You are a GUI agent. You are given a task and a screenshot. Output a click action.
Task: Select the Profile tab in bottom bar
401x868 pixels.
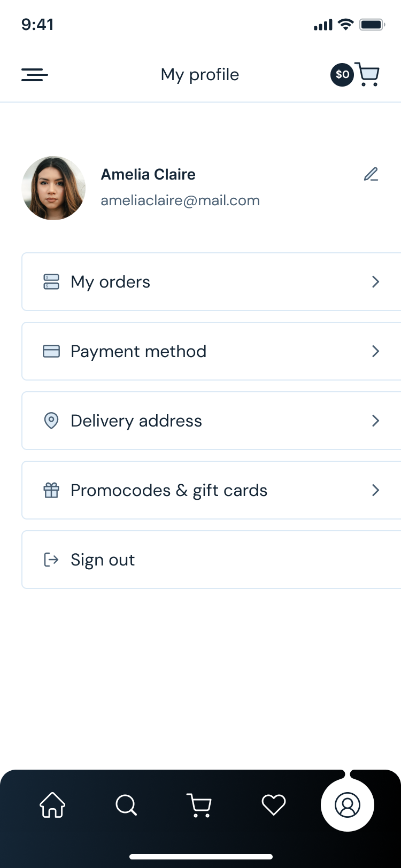[348, 804]
